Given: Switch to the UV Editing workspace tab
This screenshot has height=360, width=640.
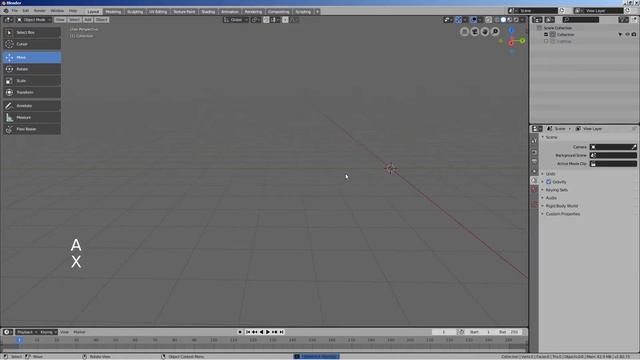Looking at the screenshot, I should coord(158,12).
